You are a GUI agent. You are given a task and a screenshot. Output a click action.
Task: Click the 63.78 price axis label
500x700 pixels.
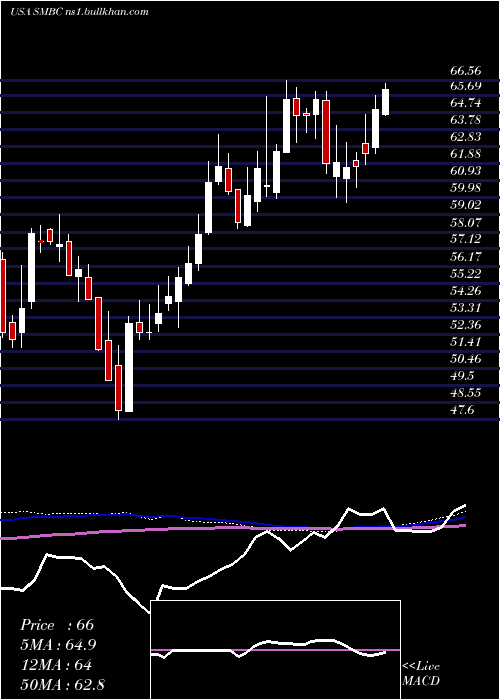point(466,120)
